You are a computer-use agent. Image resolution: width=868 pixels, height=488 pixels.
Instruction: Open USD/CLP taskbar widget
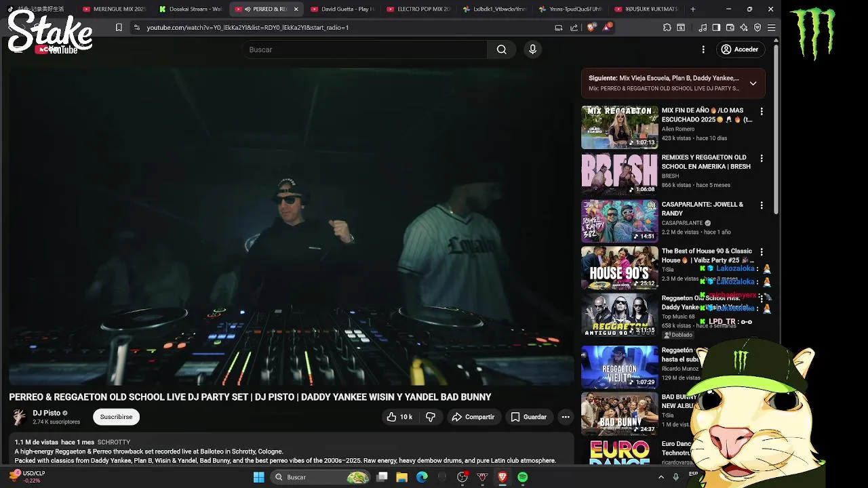coord(26,477)
